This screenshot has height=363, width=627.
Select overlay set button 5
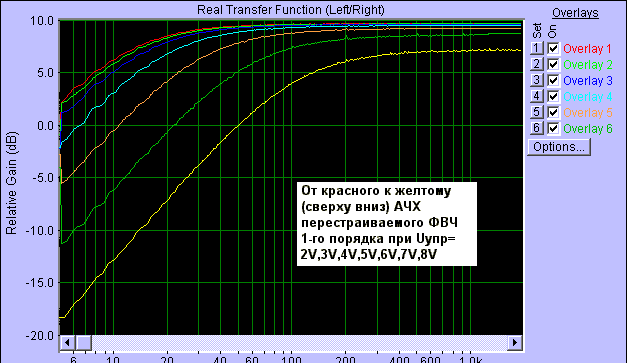point(537,112)
